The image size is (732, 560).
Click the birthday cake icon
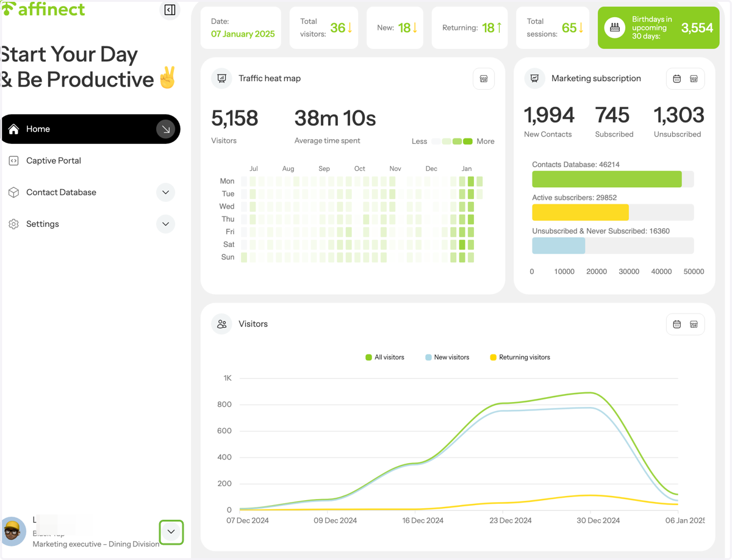pos(615,28)
